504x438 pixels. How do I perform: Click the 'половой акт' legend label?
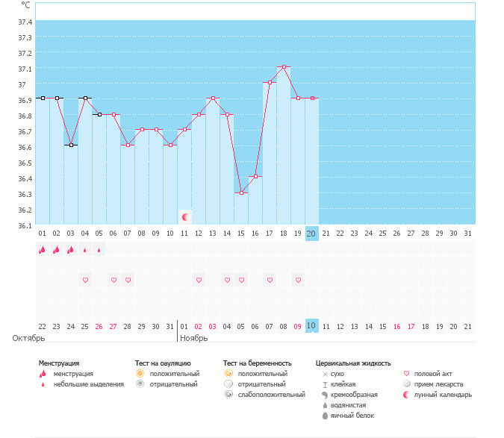(x=432, y=373)
